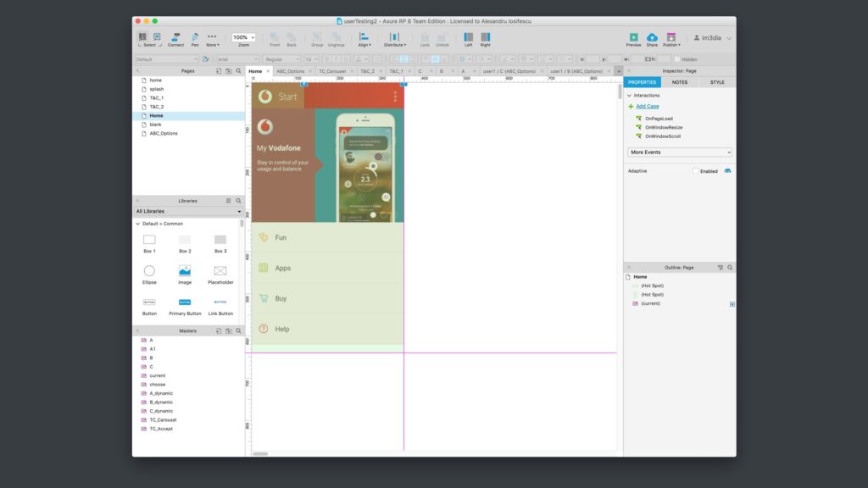Open the ABC_Options canvas tab
This screenshot has width=868, height=488.
[x=290, y=71]
